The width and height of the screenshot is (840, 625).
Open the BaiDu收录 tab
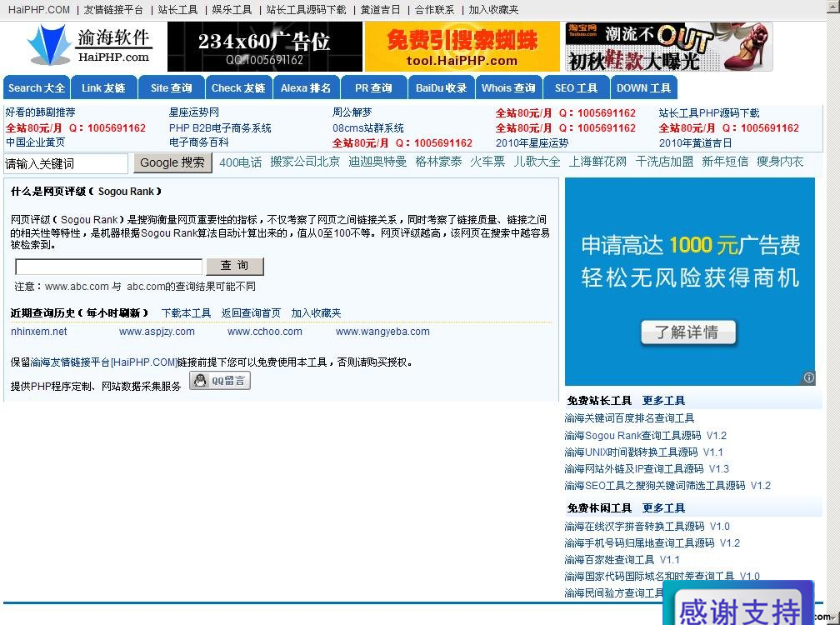point(442,87)
